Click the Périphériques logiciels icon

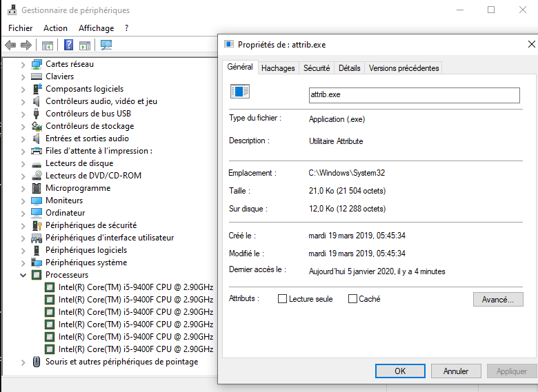click(x=37, y=250)
